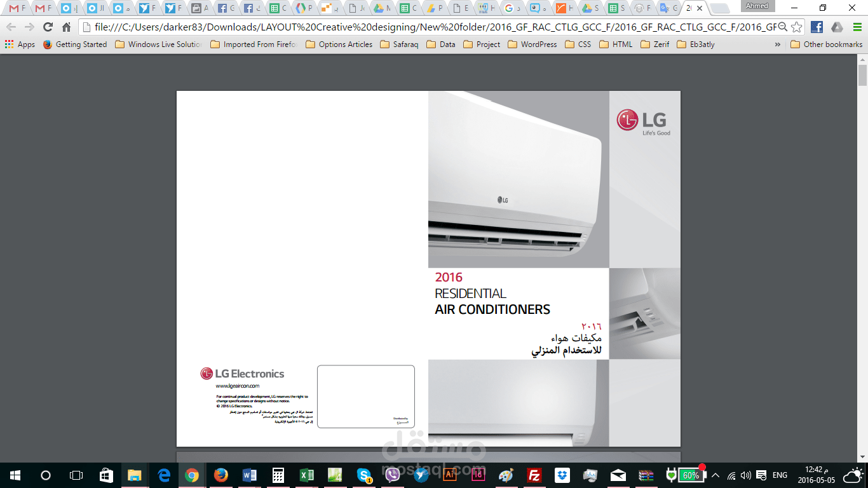Screen dimensions: 868x488
Task: Click the forward navigation arrow
Action: point(29,27)
